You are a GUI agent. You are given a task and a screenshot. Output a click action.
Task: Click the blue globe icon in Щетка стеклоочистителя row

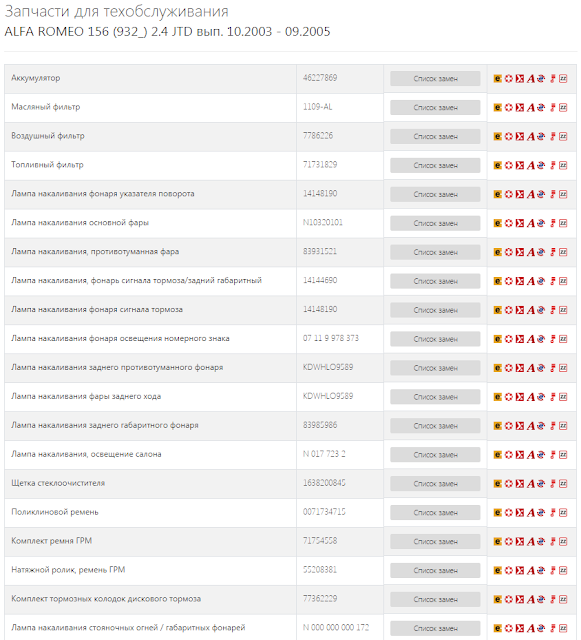[x=541, y=484]
